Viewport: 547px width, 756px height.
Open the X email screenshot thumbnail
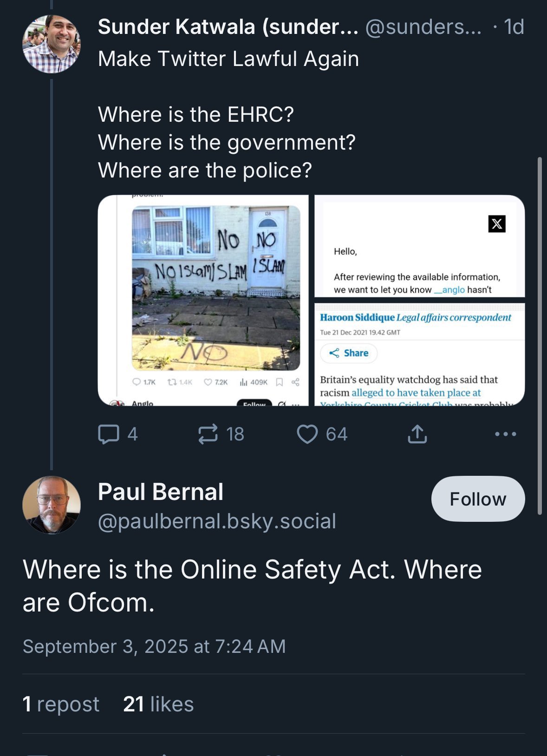coord(419,246)
